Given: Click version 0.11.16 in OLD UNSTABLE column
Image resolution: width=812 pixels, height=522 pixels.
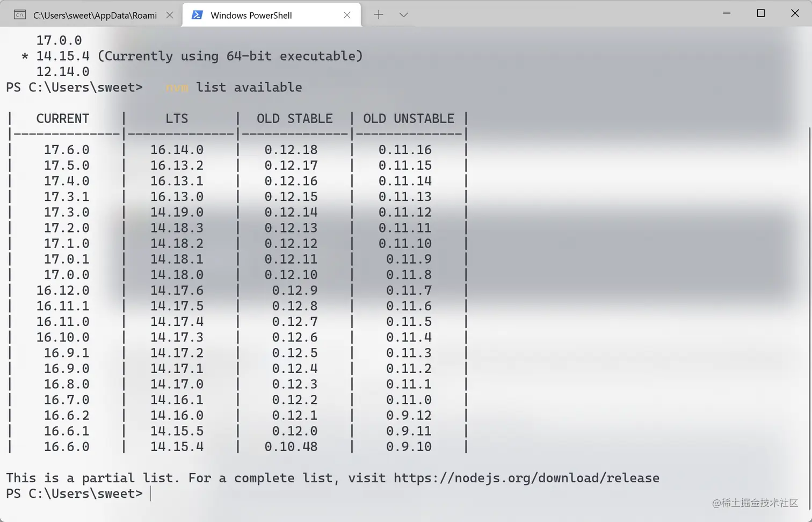Looking at the screenshot, I should 405,150.
